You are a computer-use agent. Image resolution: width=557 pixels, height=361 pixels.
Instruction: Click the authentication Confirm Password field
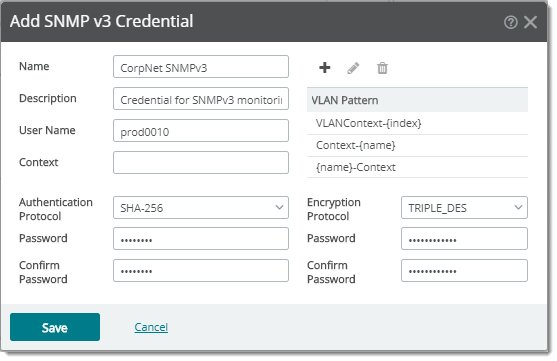(201, 270)
